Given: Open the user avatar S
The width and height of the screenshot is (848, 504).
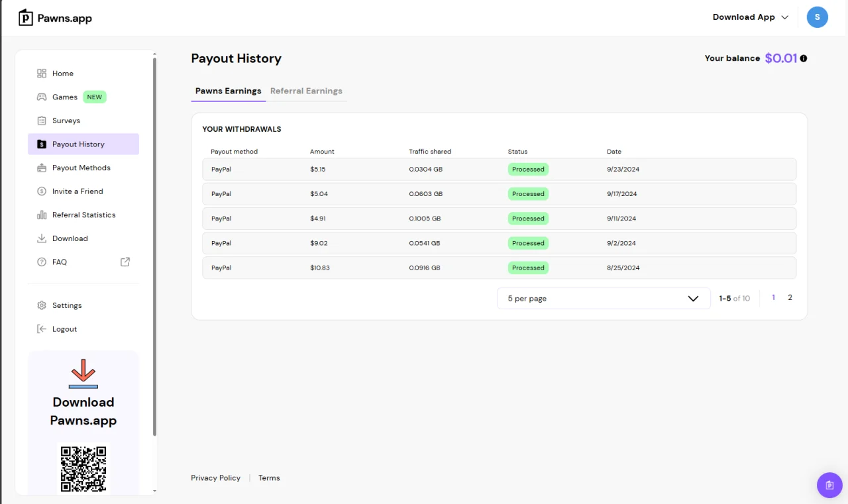Looking at the screenshot, I should pyautogui.click(x=818, y=17).
